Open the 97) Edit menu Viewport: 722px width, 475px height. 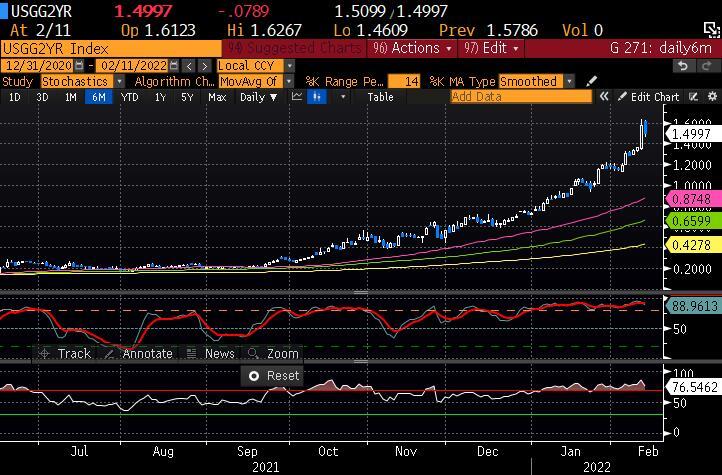(491, 48)
